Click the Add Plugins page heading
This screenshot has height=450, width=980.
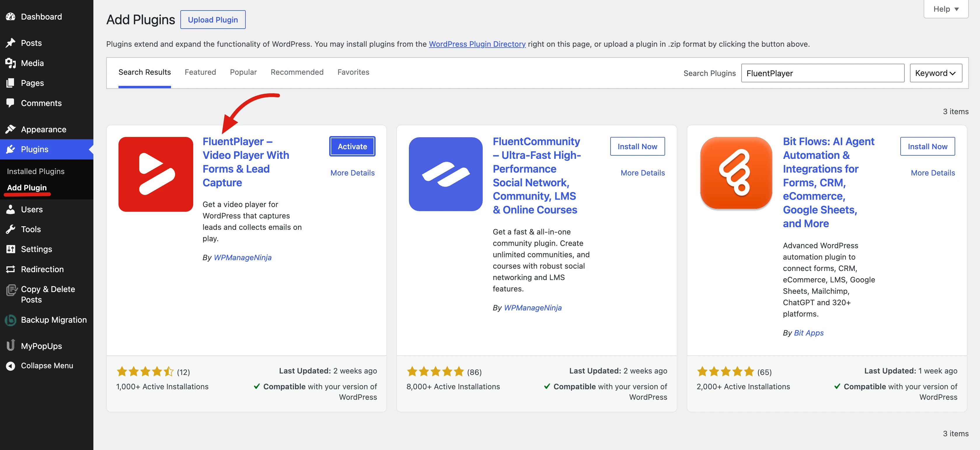[141, 20]
